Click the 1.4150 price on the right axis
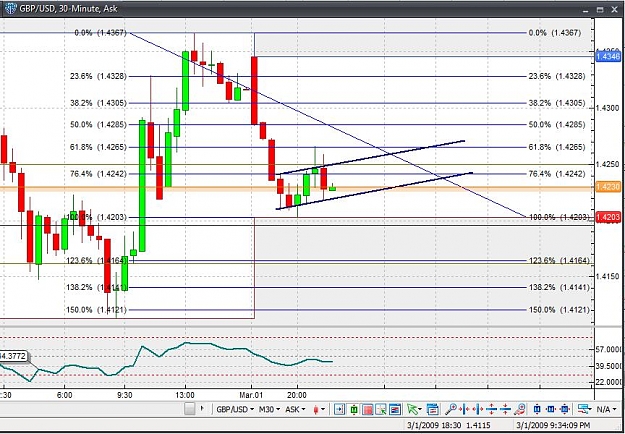Viewport: 625px width, 434px height. point(606,276)
